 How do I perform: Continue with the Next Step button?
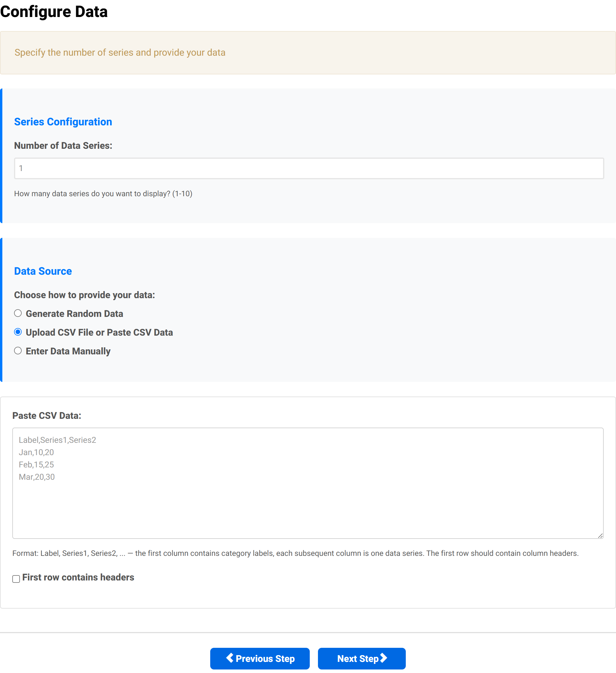click(x=361, y=658)
